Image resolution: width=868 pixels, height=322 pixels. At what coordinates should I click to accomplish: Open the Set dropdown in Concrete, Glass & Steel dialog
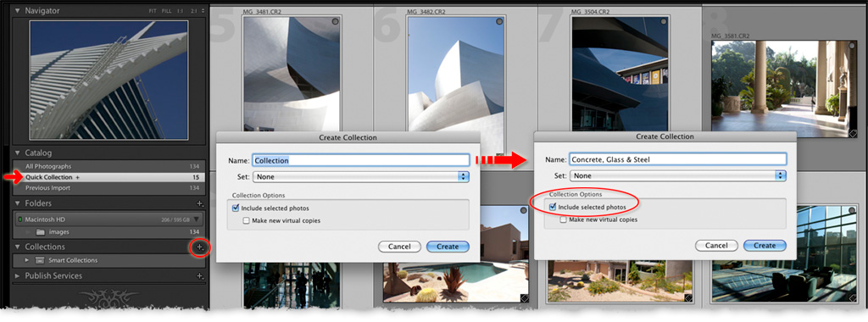pos(678,176)
